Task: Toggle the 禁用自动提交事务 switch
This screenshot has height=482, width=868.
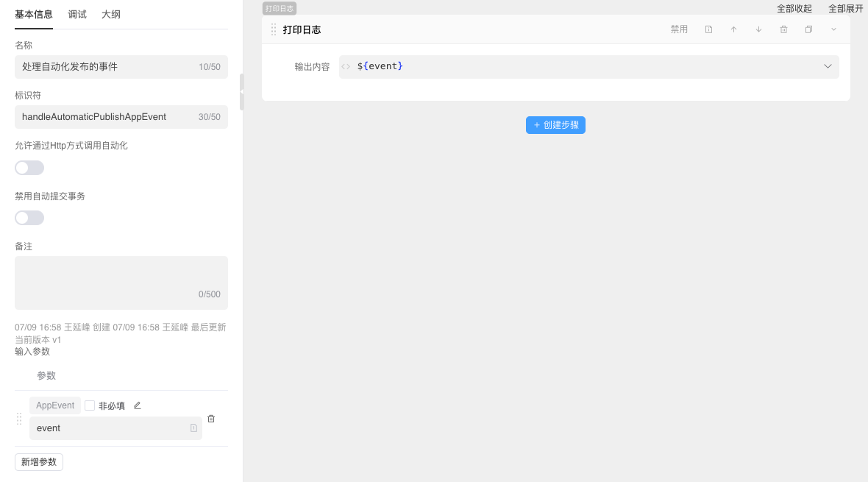Action: coord(29,218)
